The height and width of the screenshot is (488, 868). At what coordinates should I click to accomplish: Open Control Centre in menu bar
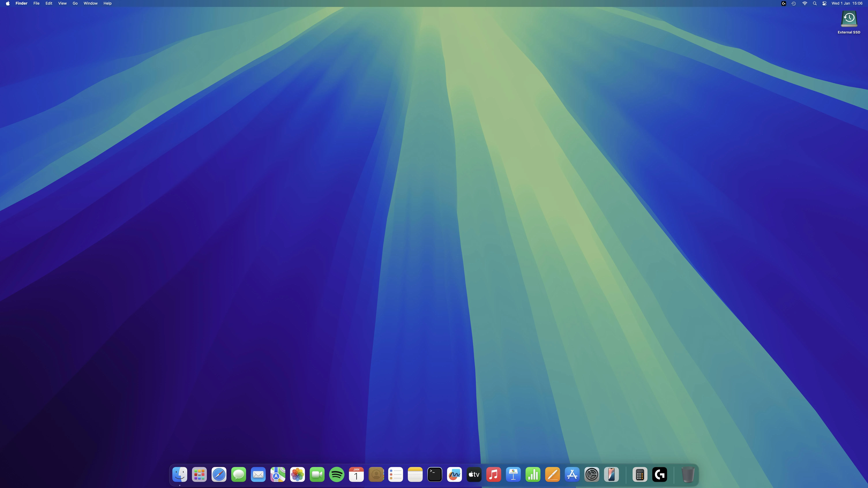[x=825, y=3]
